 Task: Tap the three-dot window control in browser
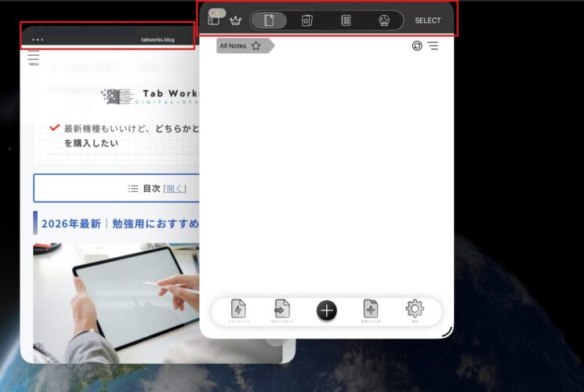click(x=38, y=39)
